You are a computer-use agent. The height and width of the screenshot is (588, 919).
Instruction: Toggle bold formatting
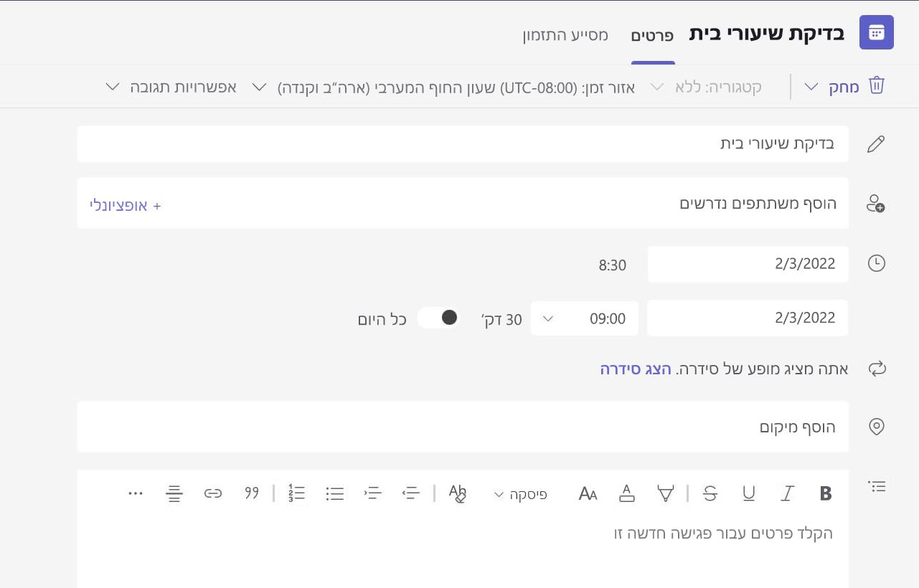[x=826, y=493]
